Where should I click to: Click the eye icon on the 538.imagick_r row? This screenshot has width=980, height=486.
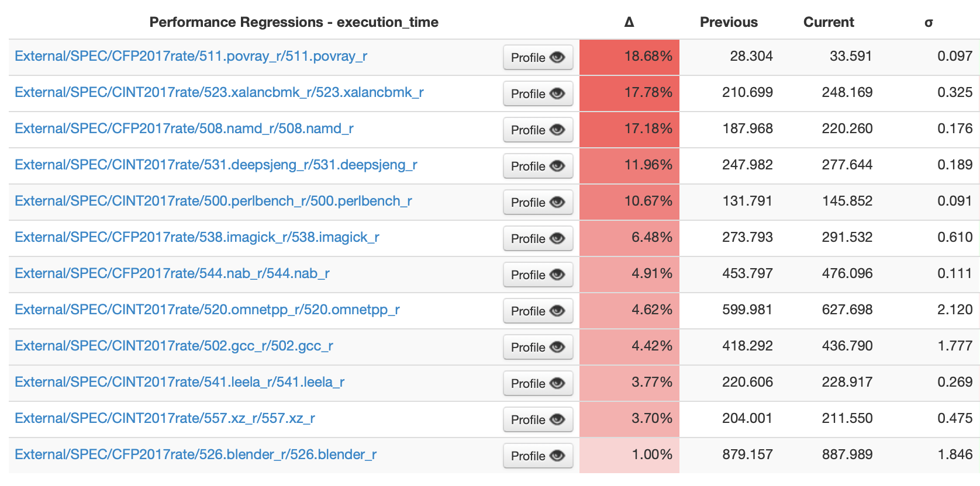coord(557,238)
